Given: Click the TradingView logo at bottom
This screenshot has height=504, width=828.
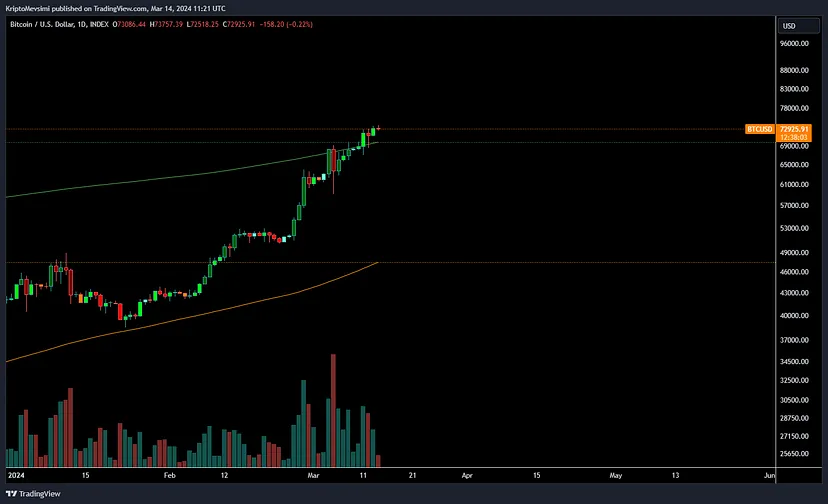Looking at the screenshot, I should [x=33, y=493].
